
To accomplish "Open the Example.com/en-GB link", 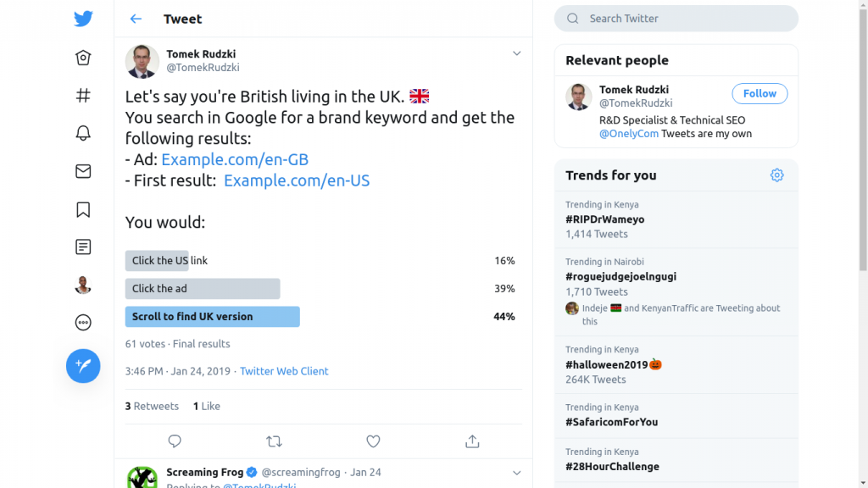I will (235, 159).
